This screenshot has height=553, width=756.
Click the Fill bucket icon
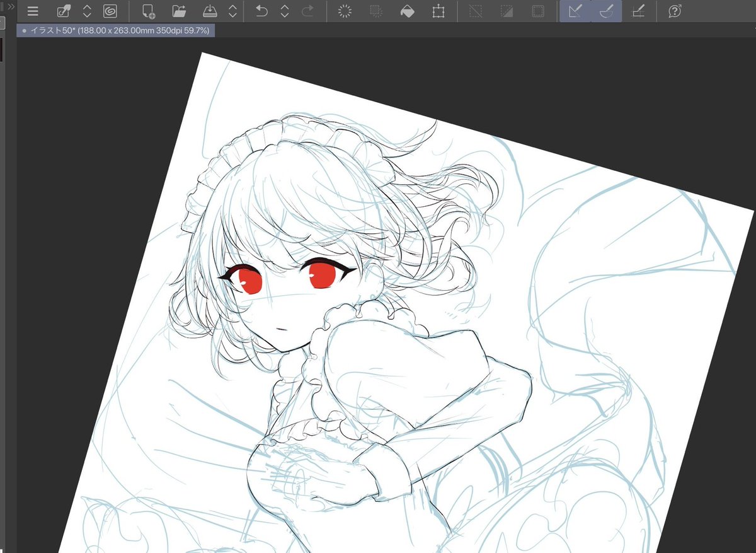pos(408,11)
